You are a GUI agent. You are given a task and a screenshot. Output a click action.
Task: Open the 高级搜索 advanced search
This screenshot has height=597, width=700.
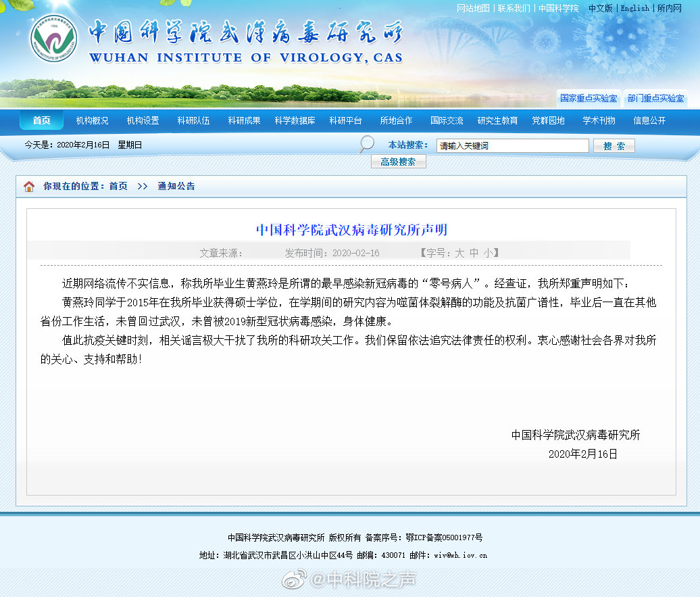point(398,161)
